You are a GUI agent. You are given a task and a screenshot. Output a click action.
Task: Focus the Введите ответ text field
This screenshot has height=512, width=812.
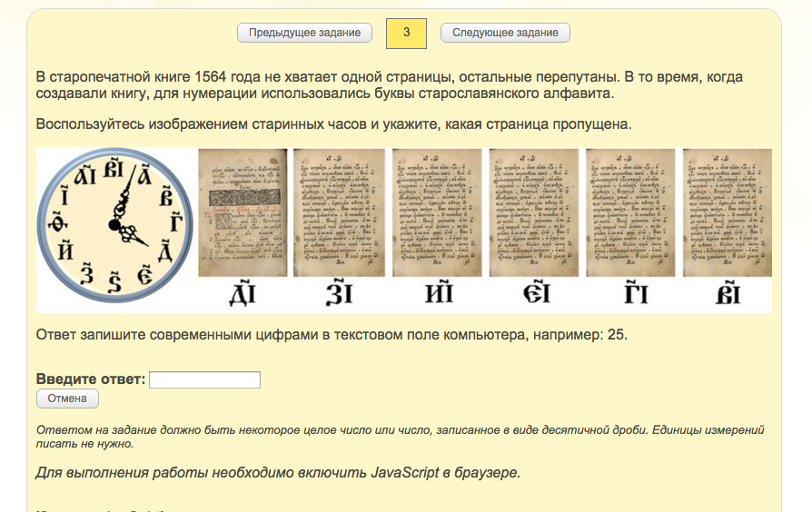[204, 379]
